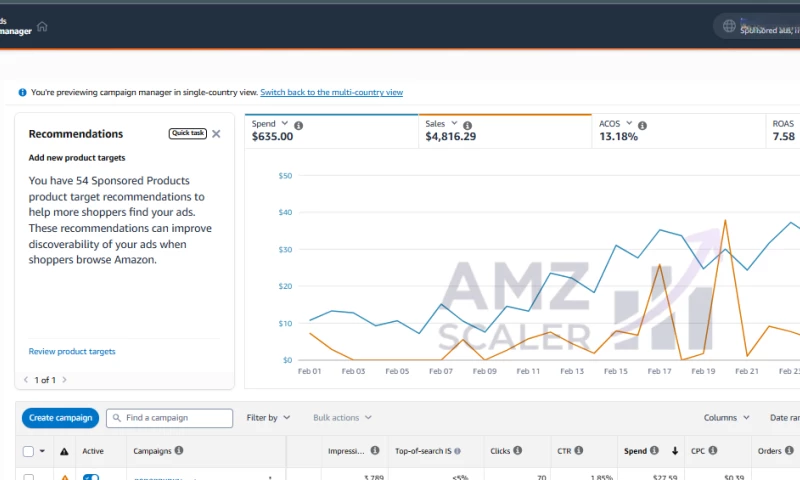Open info icon beside CPC header
Image resolution: width=800 pixels, height=480 pixels.
(713, 450)
